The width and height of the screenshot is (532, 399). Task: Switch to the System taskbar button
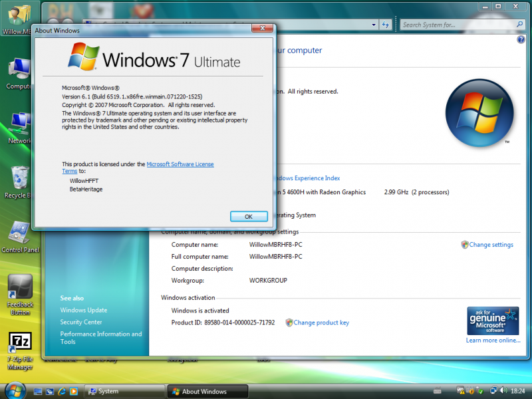coord(124,392)
